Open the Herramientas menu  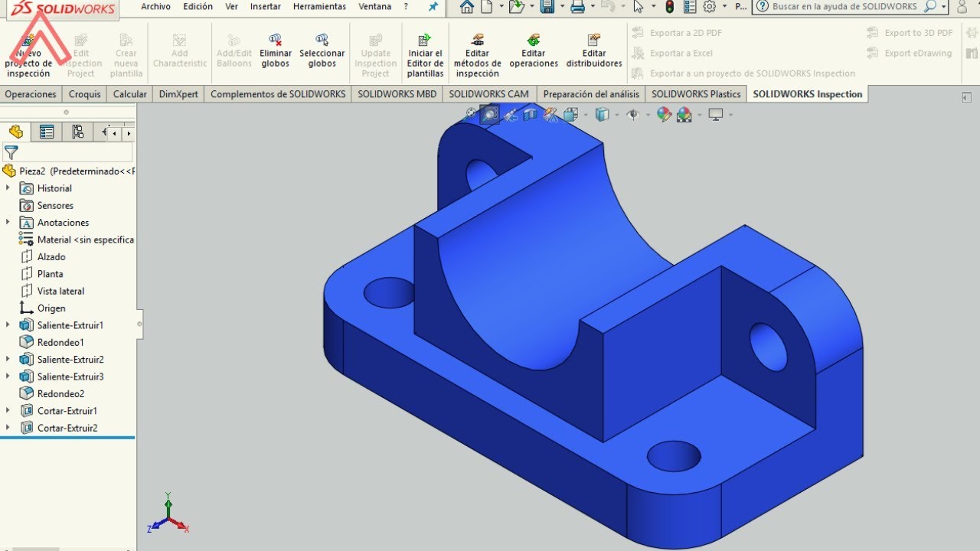tap(319, 7)
